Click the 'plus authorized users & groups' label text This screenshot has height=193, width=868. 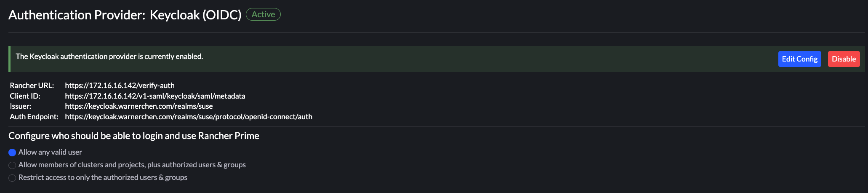pos(197,165)
